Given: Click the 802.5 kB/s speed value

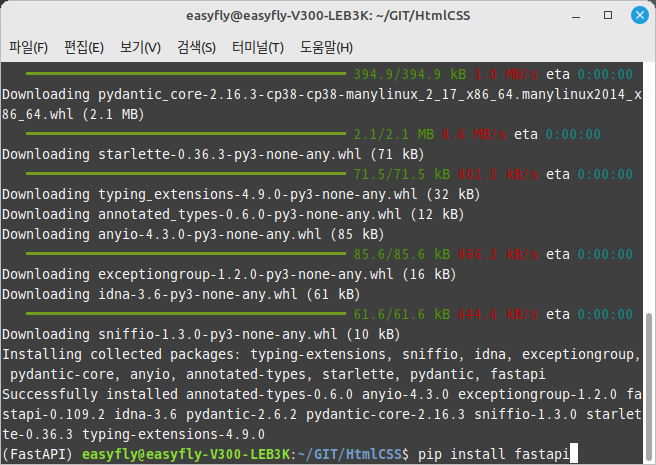Looking at the screenshot, I should click(498, 174).
